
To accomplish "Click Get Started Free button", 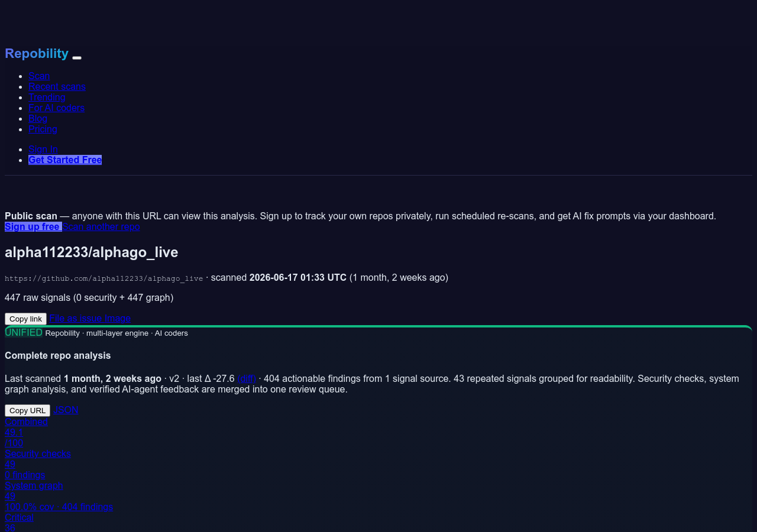I will coord(65,160).
